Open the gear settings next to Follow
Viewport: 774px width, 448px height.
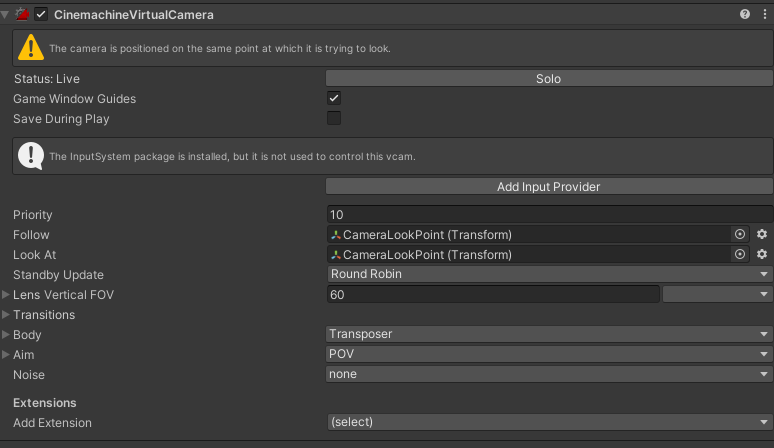762,235
